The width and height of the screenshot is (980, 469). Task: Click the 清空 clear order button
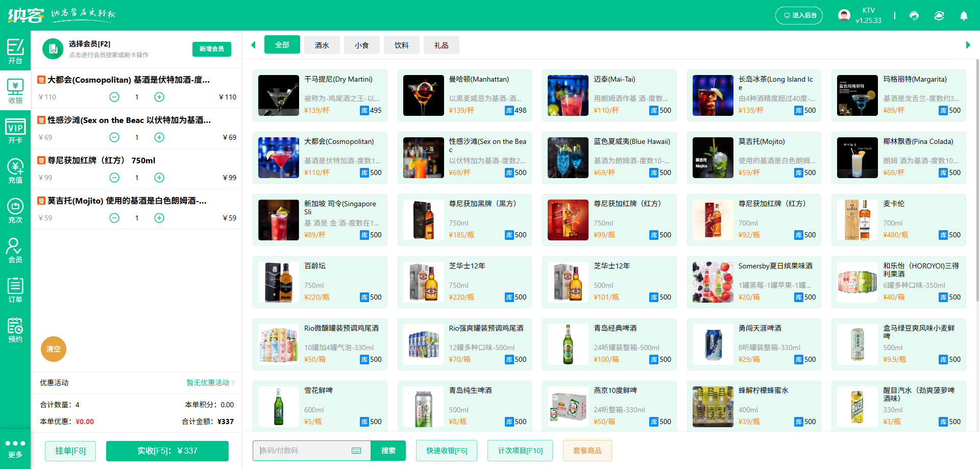[x=54, y=349]
